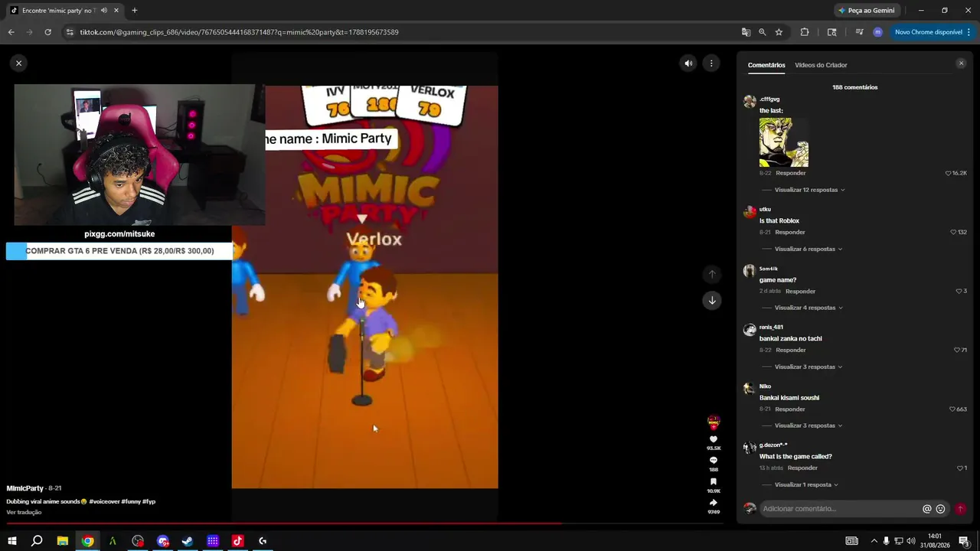Expand 4 replies under Som4ik's comment
This screenshot has height=551, width=980.
coord(808,308)
